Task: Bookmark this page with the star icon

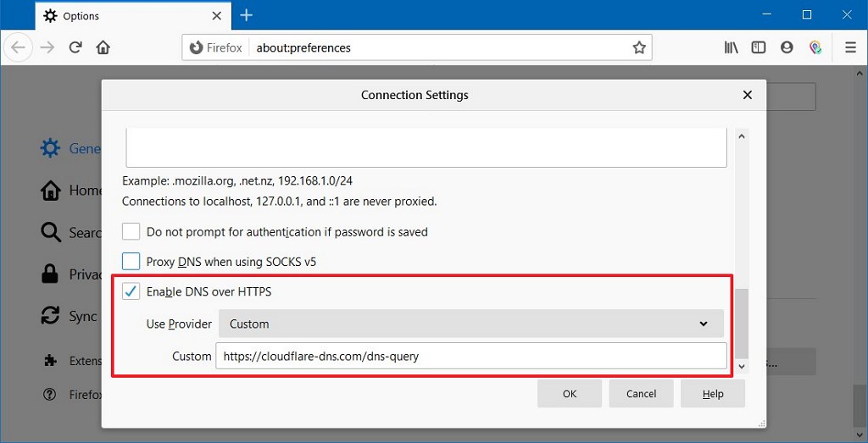Action: click(x=639, y=47)
